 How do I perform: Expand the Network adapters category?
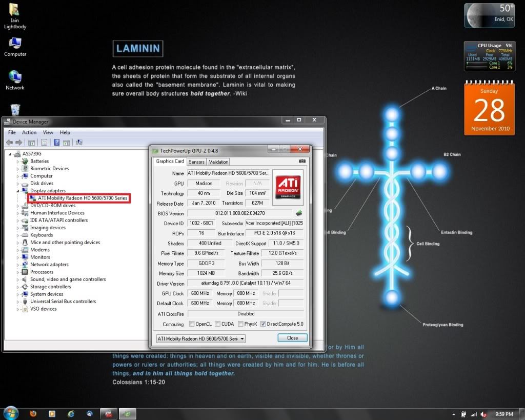click(18, 265)
